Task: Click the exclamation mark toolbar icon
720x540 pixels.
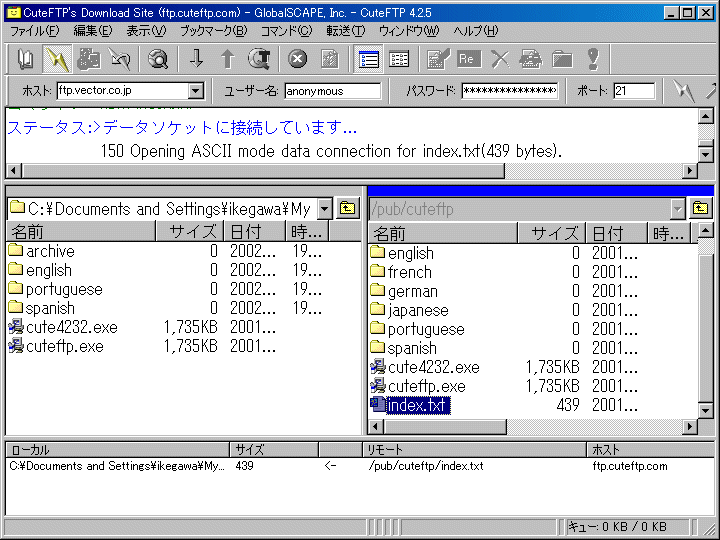Action: pyautogui.click(x=593, y=59)
